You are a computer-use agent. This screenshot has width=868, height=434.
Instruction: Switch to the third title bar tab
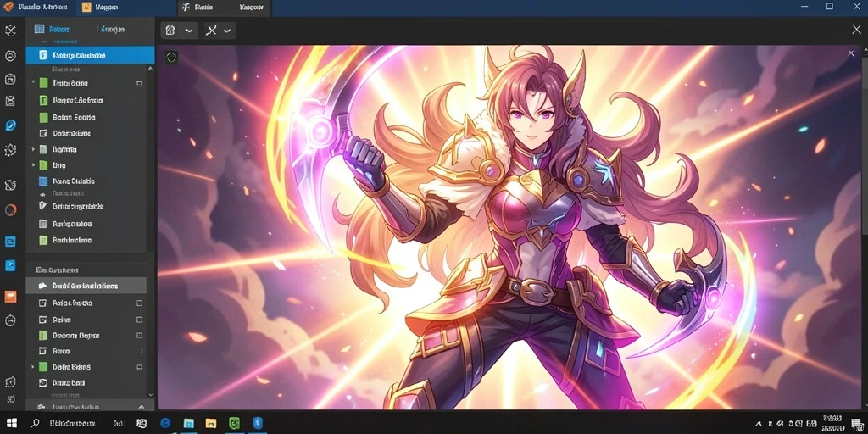(x=224, y=7)
